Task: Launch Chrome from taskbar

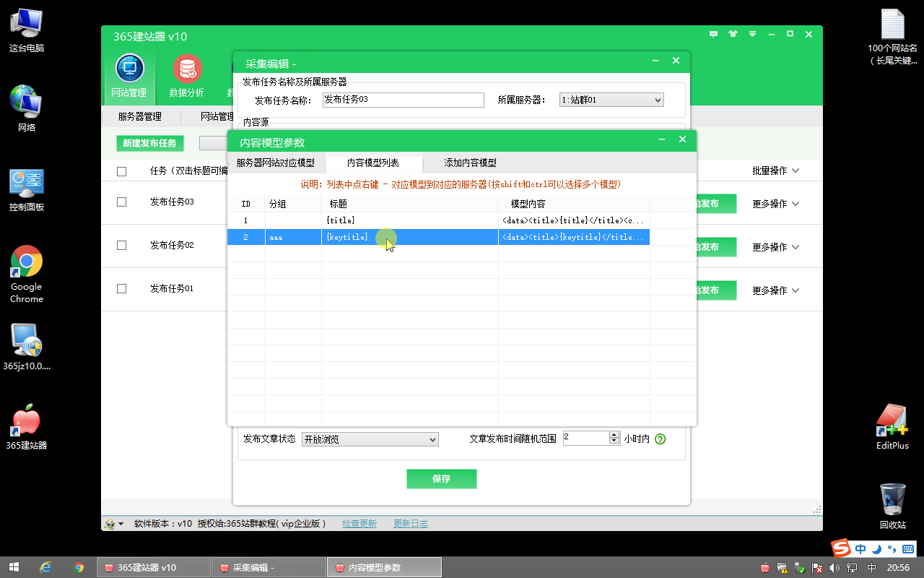Action: click(x=79, y=567)
